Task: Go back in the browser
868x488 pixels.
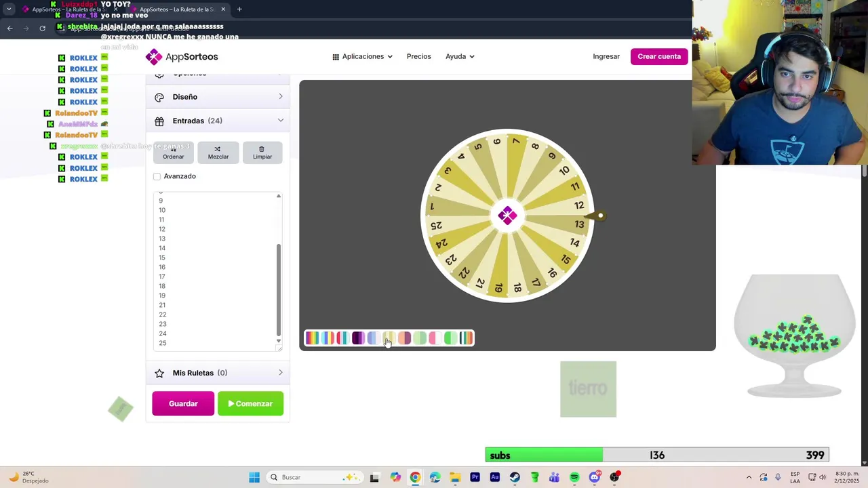Action: 9,28
